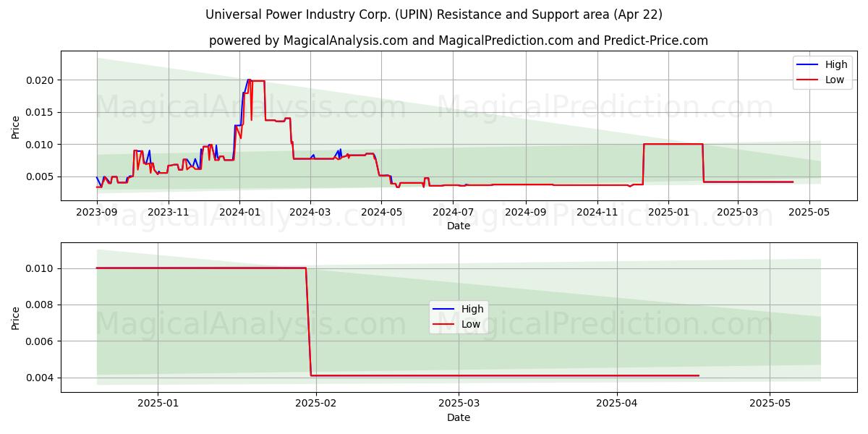Click the top chart '2025-05' date tick label
The image size is (868, 434).
[x=809, y=213]
